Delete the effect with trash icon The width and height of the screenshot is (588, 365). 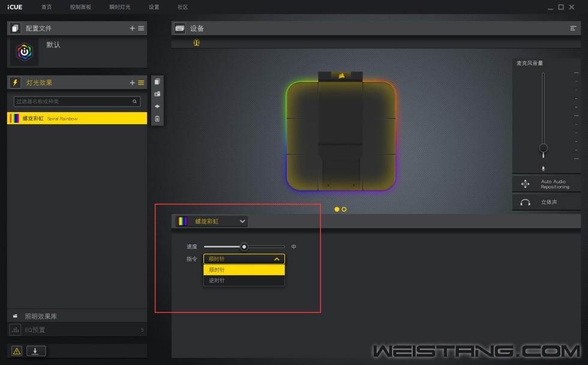pos(157,119)
